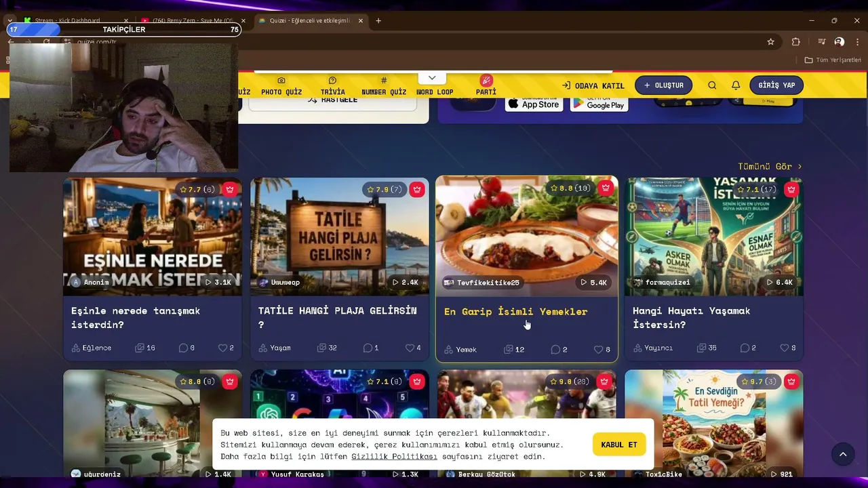Click the Oluştur create button
The height and width of the screenshot is (488, 868).
tap(663, 85)
